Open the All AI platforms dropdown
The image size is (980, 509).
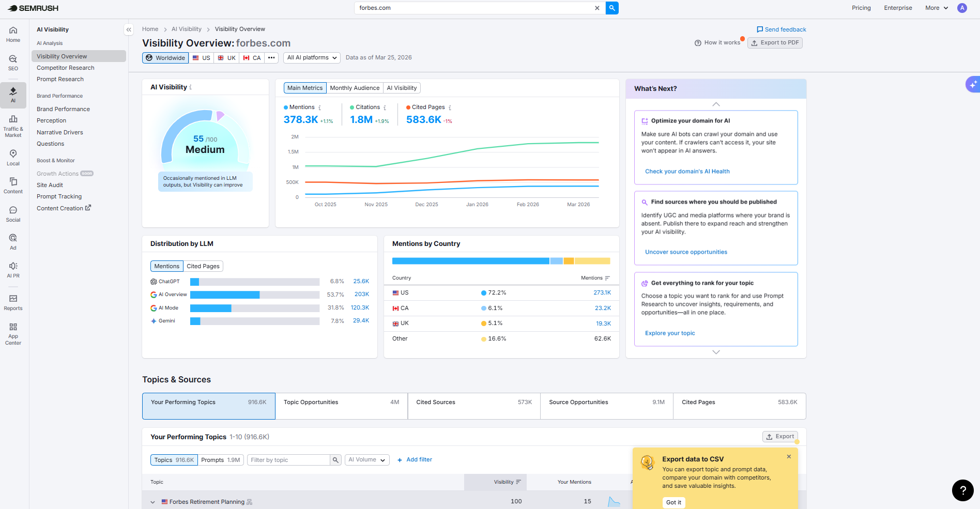pyautogui.click(x=311, y=57)
